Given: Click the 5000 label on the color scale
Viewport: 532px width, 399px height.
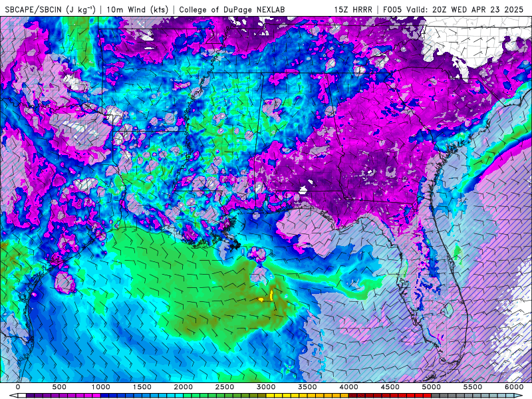Looking at the screenshot, I should pyautogui.click(x=432, y=387).
